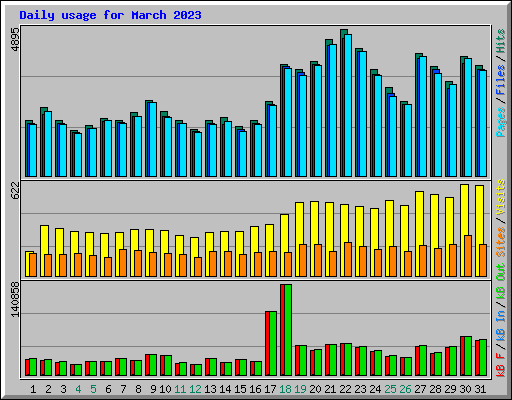
Task: Click the cyan pages bar for day 4
Action: (x=78, y=155)
